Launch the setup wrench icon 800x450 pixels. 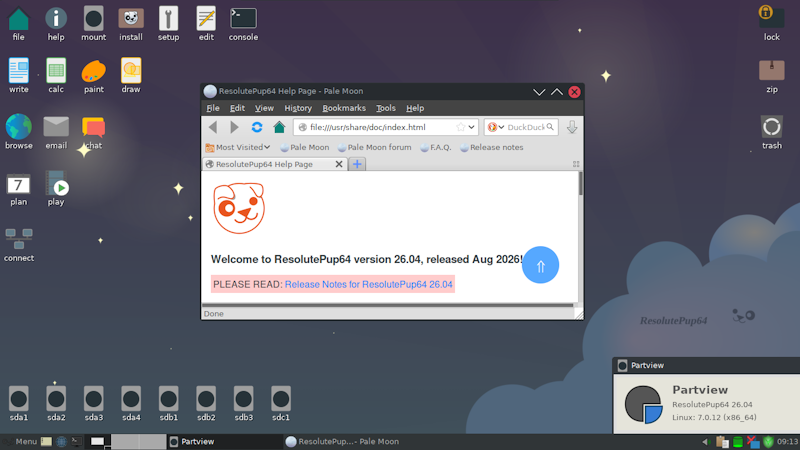tap(168, 19)
